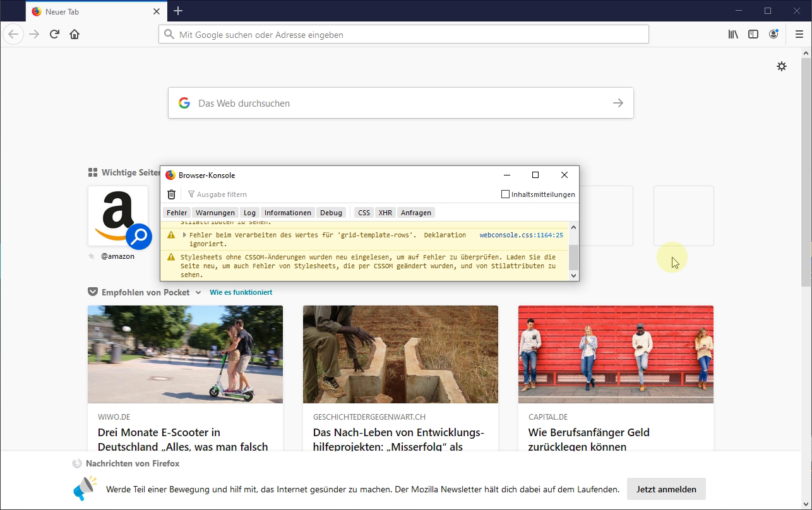The image size is (812, 510).
Task: Click the Jetzt anmelden button
Action: click(666, 489)
